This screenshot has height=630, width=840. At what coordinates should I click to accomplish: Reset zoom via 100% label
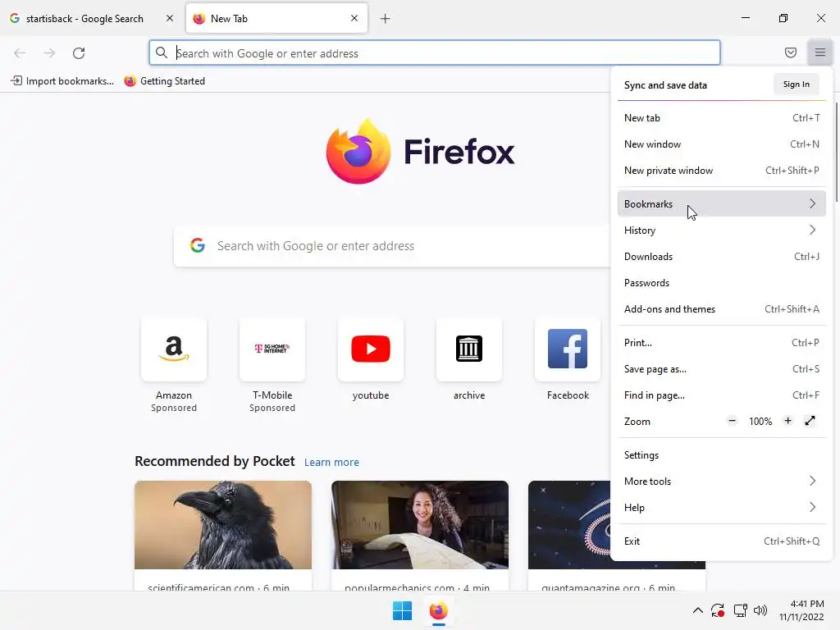pos(760,421)
